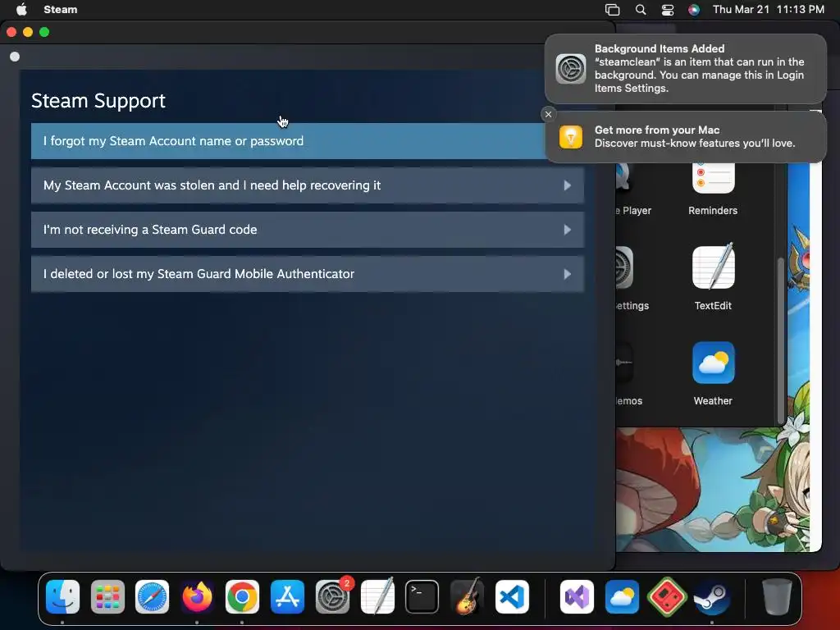Close the Steam window with red button
This screenshot has width=840, height=630.
[11, 32]
